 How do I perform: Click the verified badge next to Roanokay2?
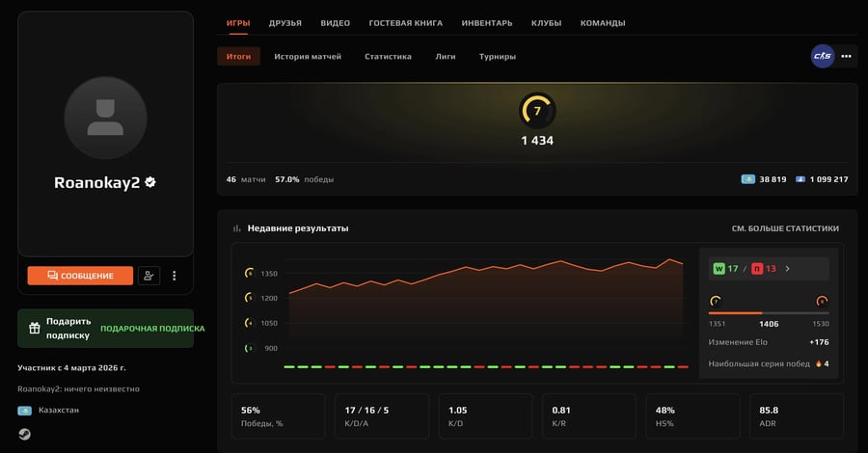(150, 181)
